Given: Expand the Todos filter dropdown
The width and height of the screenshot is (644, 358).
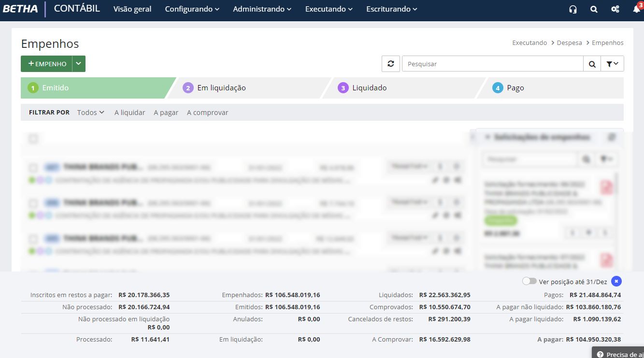Looking at the screenshot, I should [91, 113].
